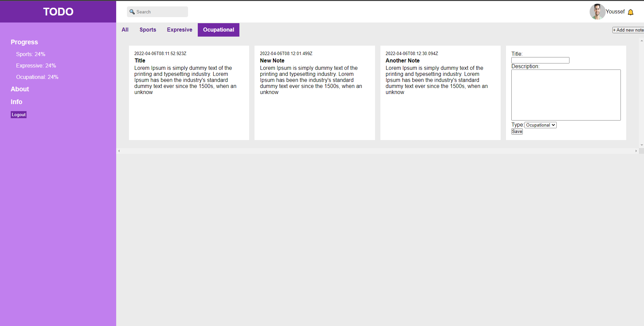Click the Youssef username text
Screen dimensions: 644x326
(x=615, y=11)
